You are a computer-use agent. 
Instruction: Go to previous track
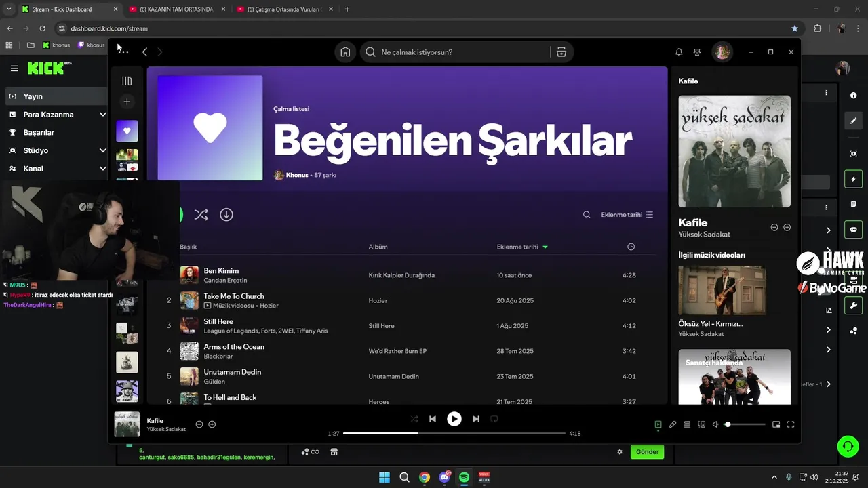433,419
